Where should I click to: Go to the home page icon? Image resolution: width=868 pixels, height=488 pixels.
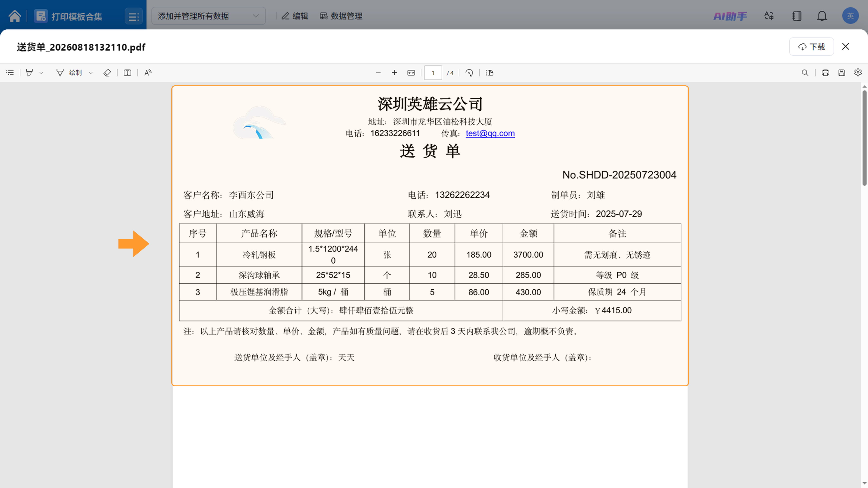[x=14, y=16]
